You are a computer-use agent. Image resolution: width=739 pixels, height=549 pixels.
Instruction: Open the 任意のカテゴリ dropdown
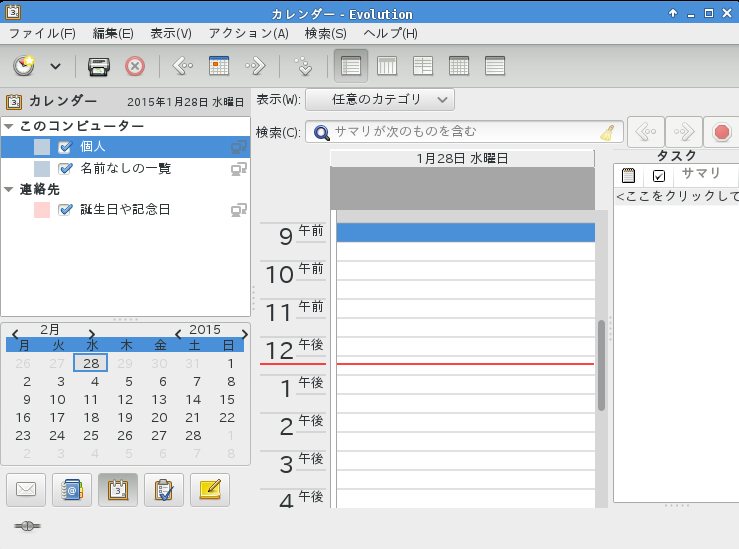(x=380, y=100)
